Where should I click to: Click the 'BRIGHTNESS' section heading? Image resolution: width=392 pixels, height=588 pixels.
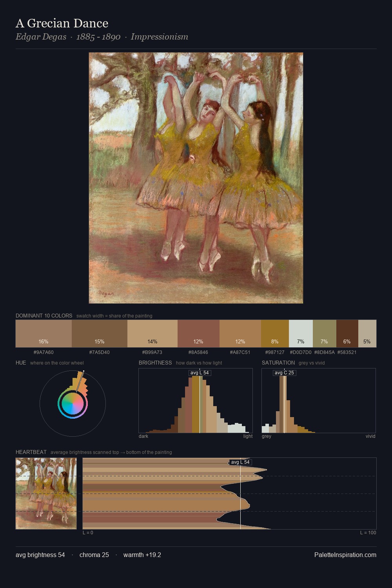[155, 363]
